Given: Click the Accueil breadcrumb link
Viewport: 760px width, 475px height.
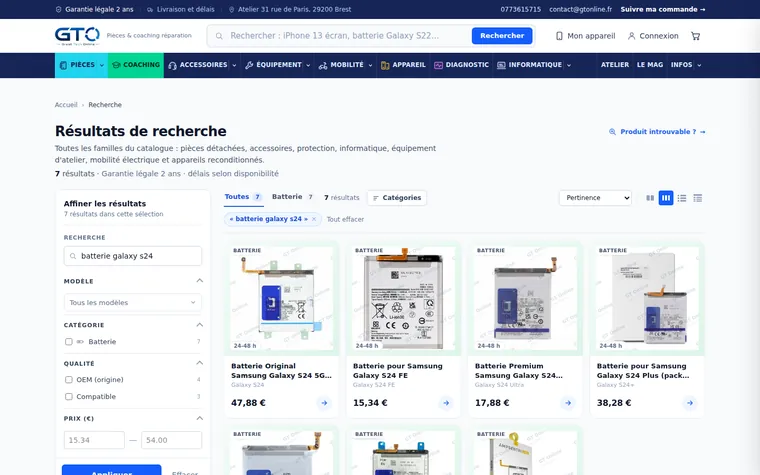Looking at the screenshot, I should [x=66, y=105].
